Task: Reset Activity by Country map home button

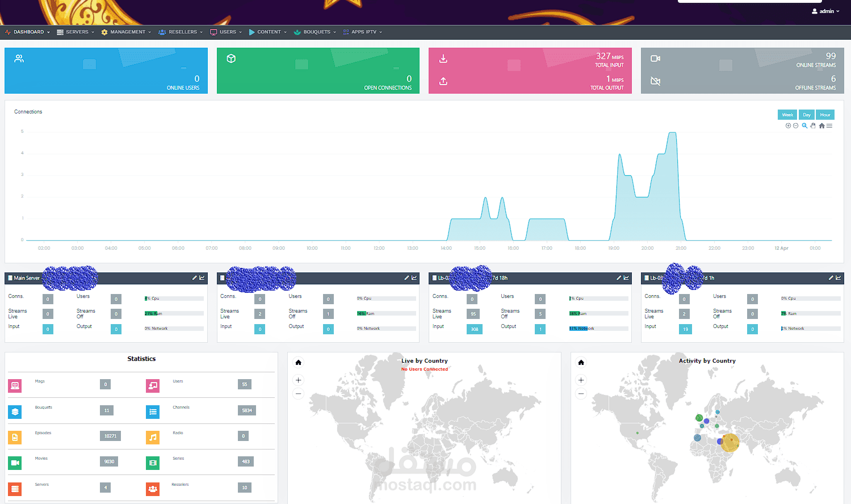Action: (x=581, y=363)
